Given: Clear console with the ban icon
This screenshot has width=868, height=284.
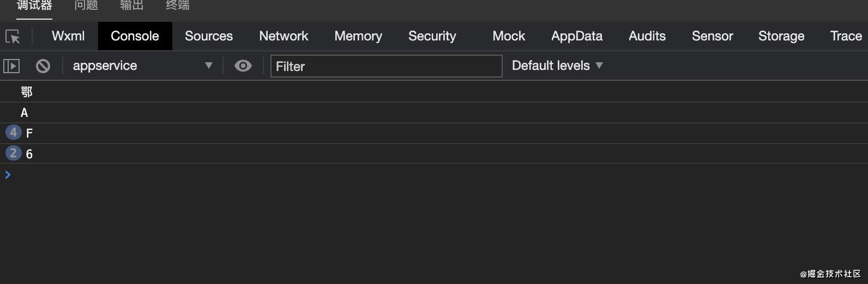Looking at the screenshot, I should coord(43,66).
